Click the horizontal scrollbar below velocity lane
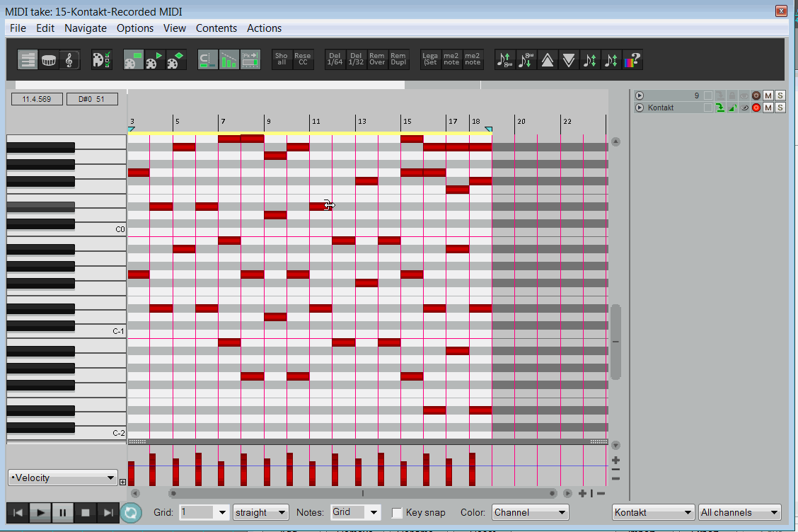Image resolution: width=798 pixels, height=532 pixels. coord(363,493)
